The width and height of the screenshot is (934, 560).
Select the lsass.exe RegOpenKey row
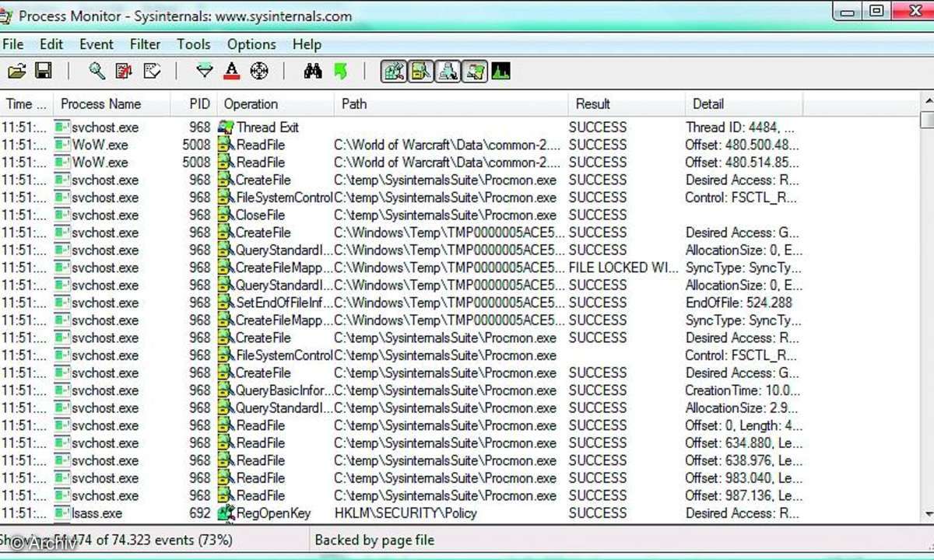click(311, 513)
